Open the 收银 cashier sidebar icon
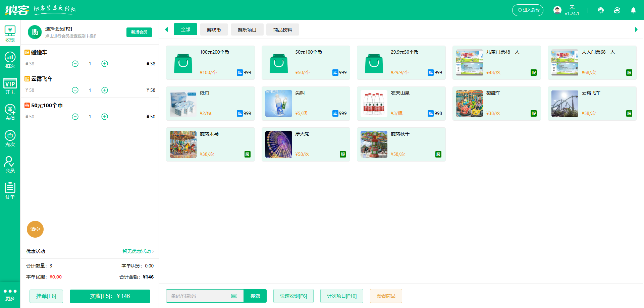644x308 pixels. click(10, 34)
